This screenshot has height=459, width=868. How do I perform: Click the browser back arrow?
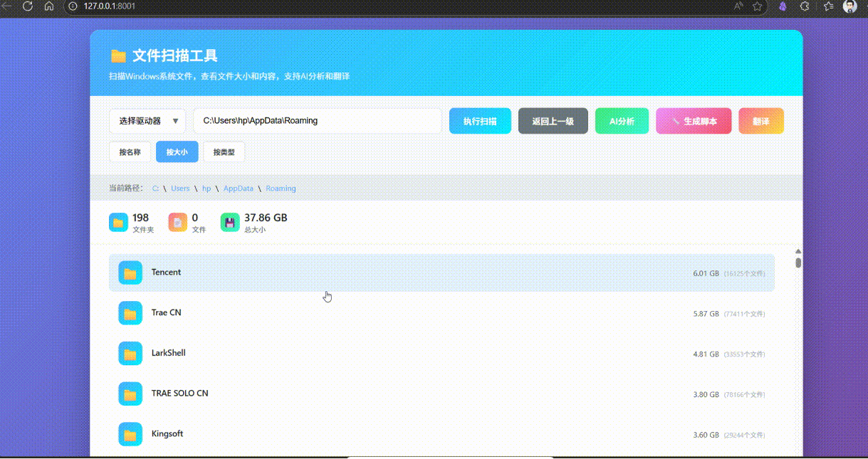pyautogui.click(x=6, y=6)
